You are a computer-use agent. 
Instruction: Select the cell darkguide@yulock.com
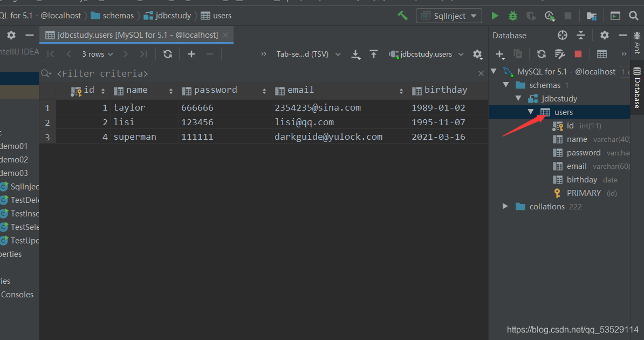[340, 137]
